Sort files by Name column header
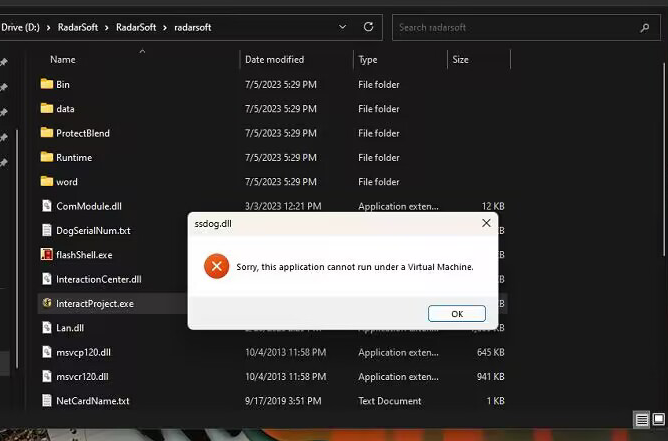The height and width of the screenshot is (441, 668). tap(62, 60)
